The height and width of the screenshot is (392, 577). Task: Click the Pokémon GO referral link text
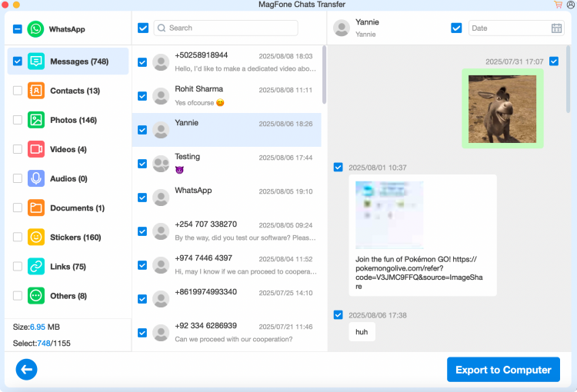tap(419, 273)
